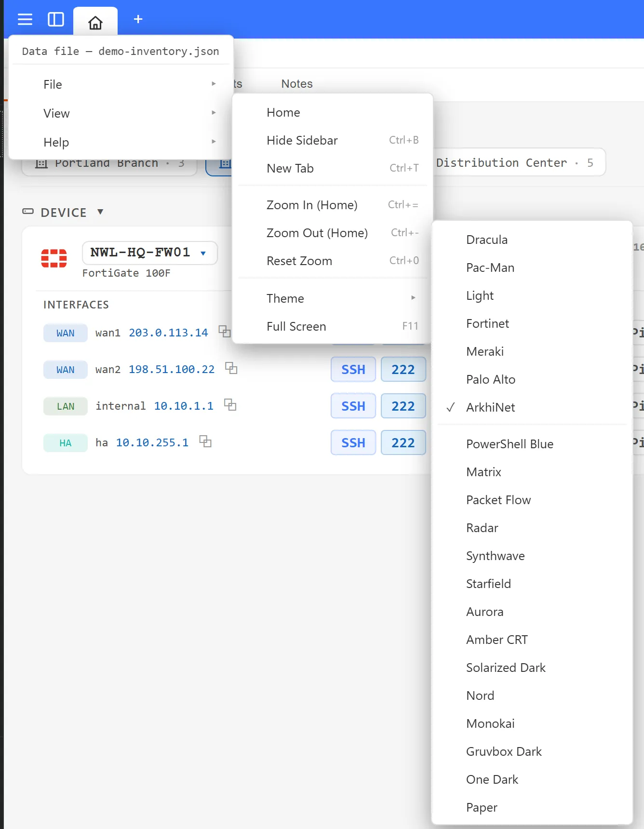Select the Solarized Dark theme
This screenshot has width=644, height=829.
click(x=532, y=668)
